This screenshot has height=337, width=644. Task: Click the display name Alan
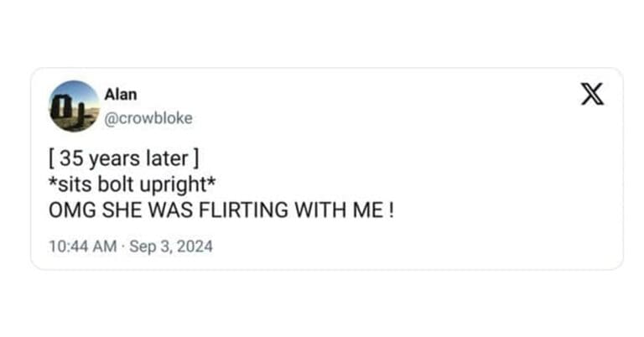point(120,95)
